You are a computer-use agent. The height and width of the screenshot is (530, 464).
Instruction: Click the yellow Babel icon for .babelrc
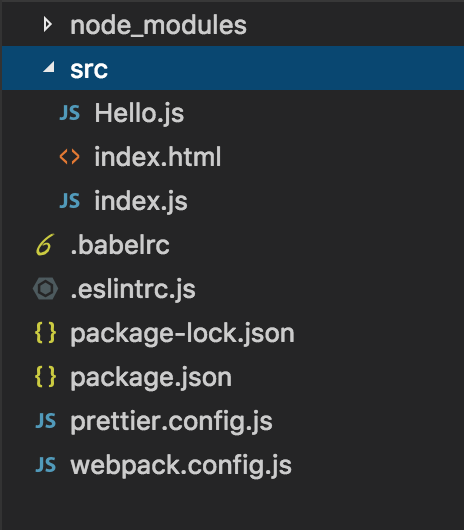(45, 244)
